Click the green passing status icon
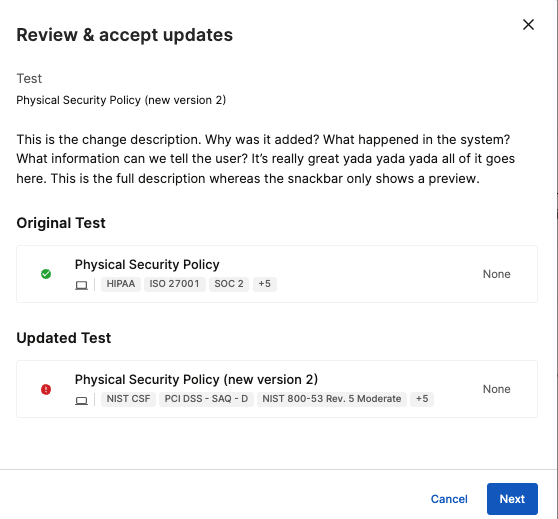This screenshot has height=519, width=558. click(x=46, y=274)
